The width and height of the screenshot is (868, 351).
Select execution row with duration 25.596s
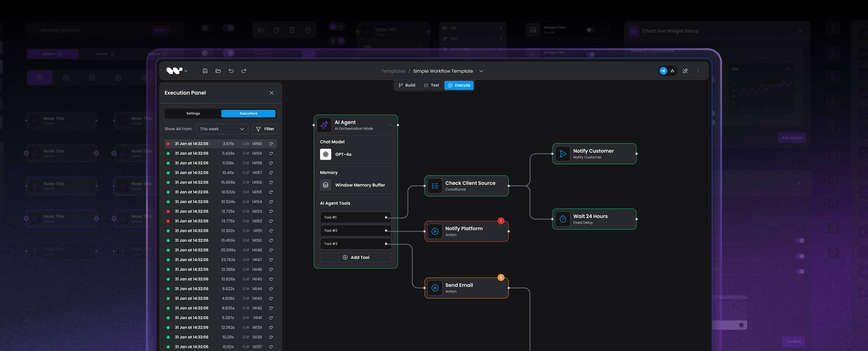(221, 250)
